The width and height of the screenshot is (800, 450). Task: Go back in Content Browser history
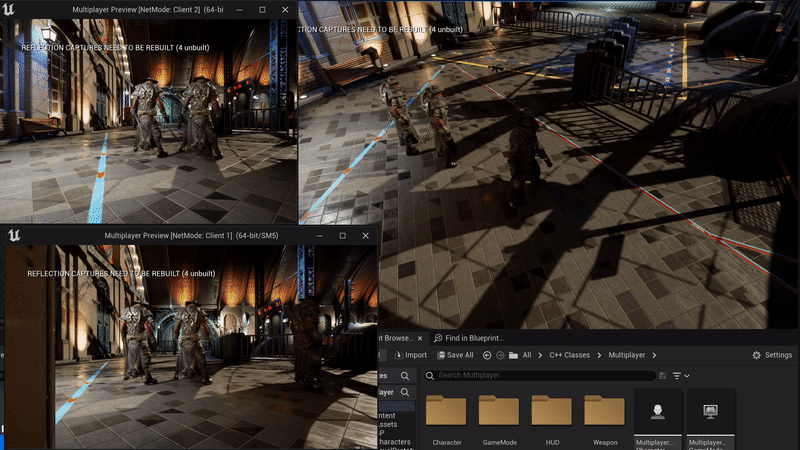pyautogui.click(x=487, y=355)
